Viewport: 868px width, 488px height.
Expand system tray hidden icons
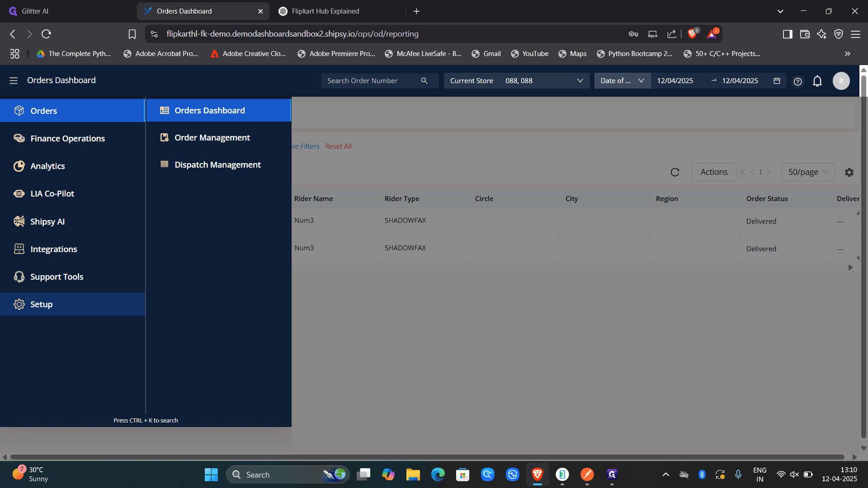click(x=665, y=474)
